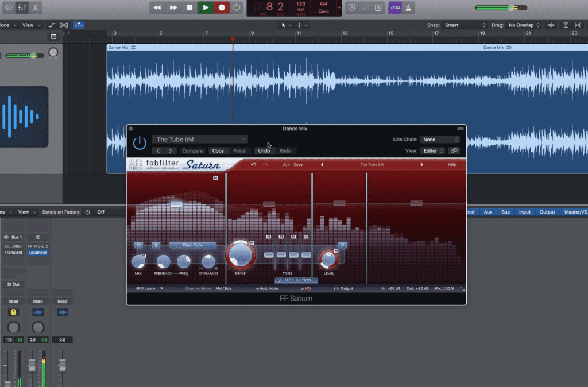Click the waveform zoom button
Image resolution: width=588 pixels, height=387 pixels.
(x=551, y=25)
